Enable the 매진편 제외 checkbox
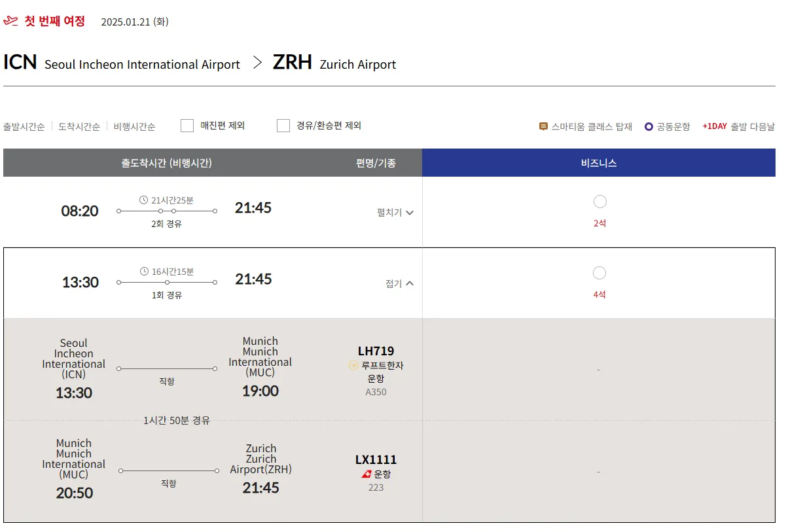Image resolution: width=786 pixels, height=532 pixels. [187, 126]
